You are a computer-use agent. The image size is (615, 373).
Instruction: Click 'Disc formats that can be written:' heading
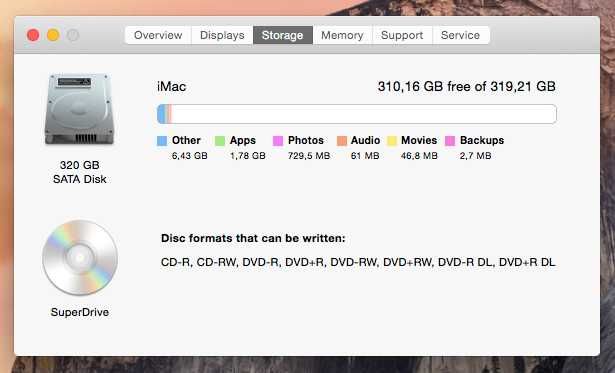point(253,238)
